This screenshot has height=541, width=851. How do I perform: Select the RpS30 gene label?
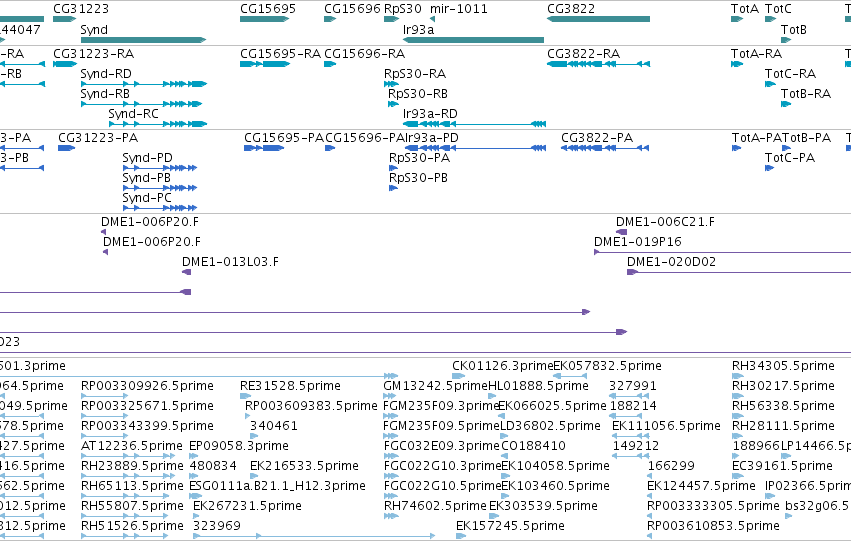[x=403, y=9]
